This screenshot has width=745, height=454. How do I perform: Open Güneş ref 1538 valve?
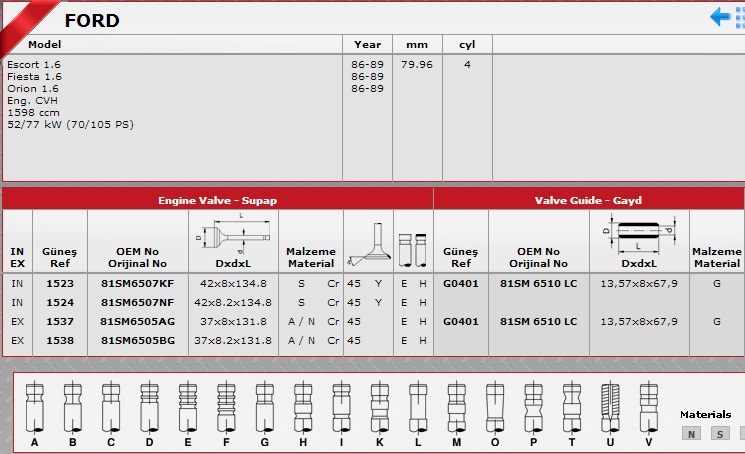pos(60,340)
